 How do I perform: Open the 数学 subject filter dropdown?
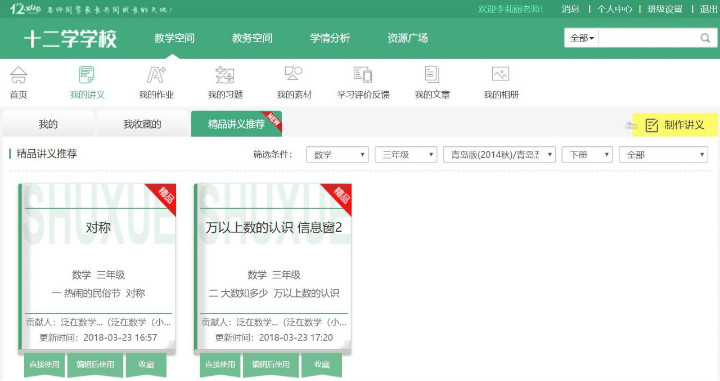(x=338, y=155)
